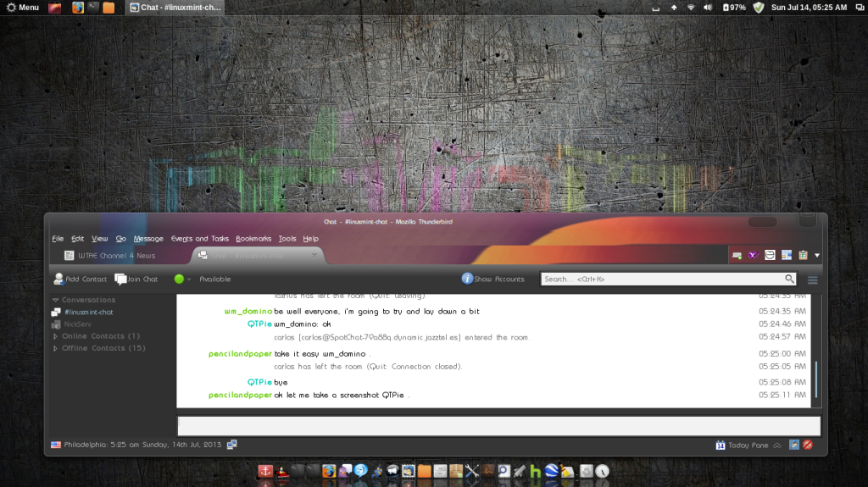The image size is (868, 487).
Task: Click nickname pencilandpaper on 'take it easy' line
Action: click(240, 354)
